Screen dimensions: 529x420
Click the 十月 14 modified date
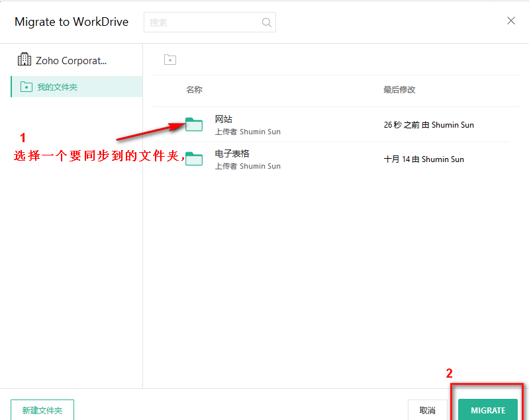click(x=424, y=159)
